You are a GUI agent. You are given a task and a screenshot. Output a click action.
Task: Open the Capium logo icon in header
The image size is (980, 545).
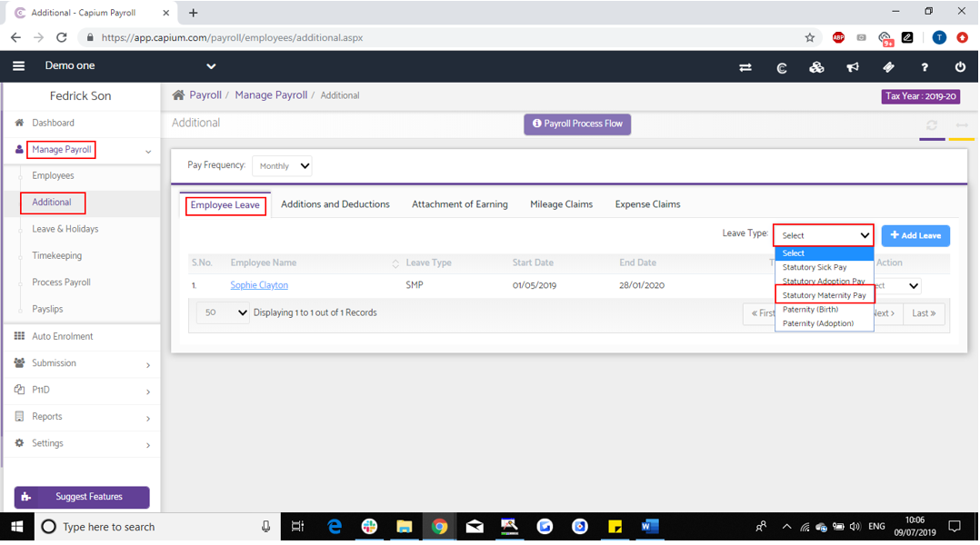click(781, 67)
